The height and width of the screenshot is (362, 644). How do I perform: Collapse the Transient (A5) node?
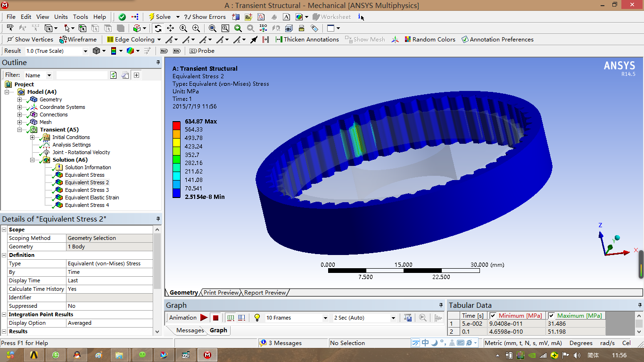(x=20, y=130)
